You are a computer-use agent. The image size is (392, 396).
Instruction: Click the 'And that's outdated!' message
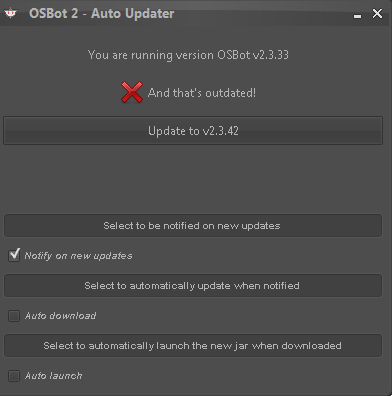pyautogui.click(x=202, y=93)
